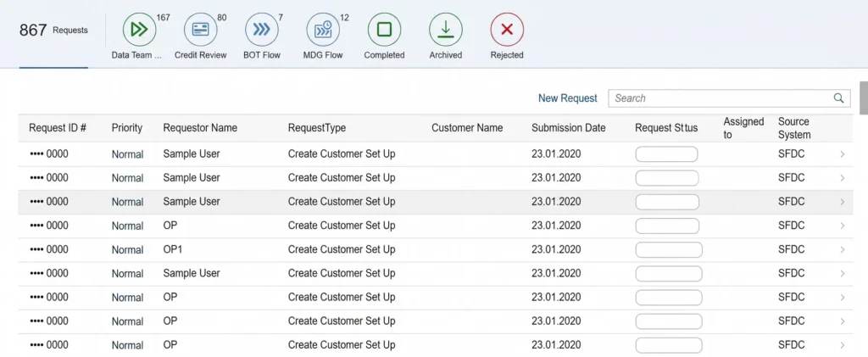868x357 pixels.
Task: Click 23.01.2020 in the OP1 row
Action: click(556, 249)
